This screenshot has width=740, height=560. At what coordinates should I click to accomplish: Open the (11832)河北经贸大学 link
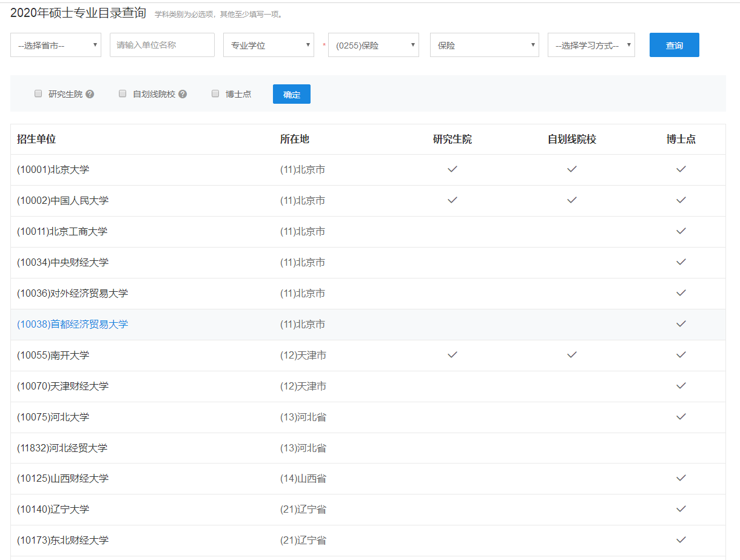coord(62,448)
